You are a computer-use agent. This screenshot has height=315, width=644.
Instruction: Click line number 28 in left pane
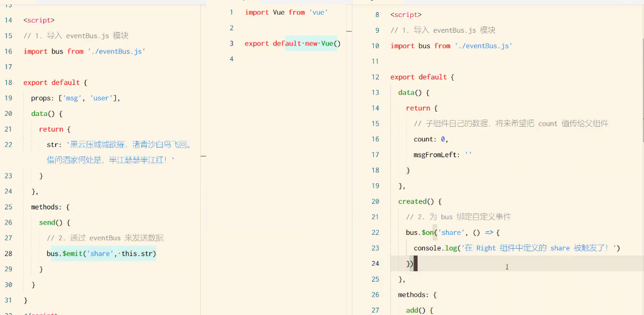[x=8, y=254]
